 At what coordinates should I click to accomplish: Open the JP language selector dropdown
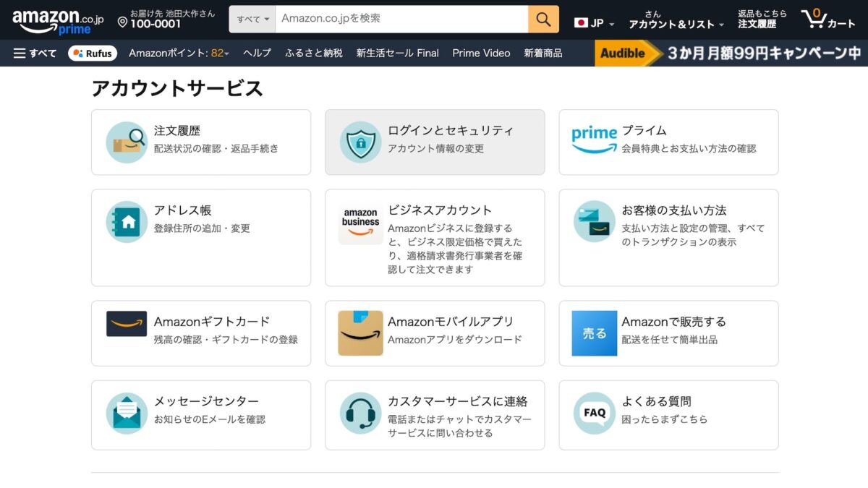tap(594, 23)
